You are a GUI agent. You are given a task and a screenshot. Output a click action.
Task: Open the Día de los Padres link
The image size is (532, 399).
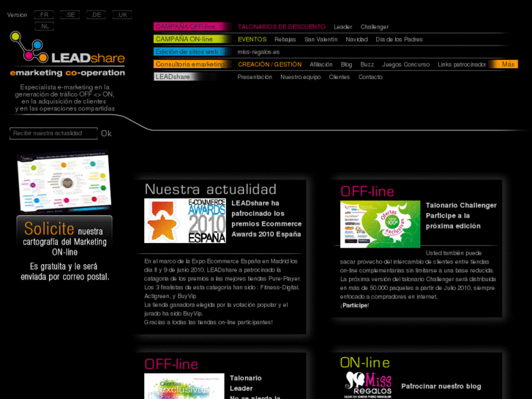[x=399, y=40]
